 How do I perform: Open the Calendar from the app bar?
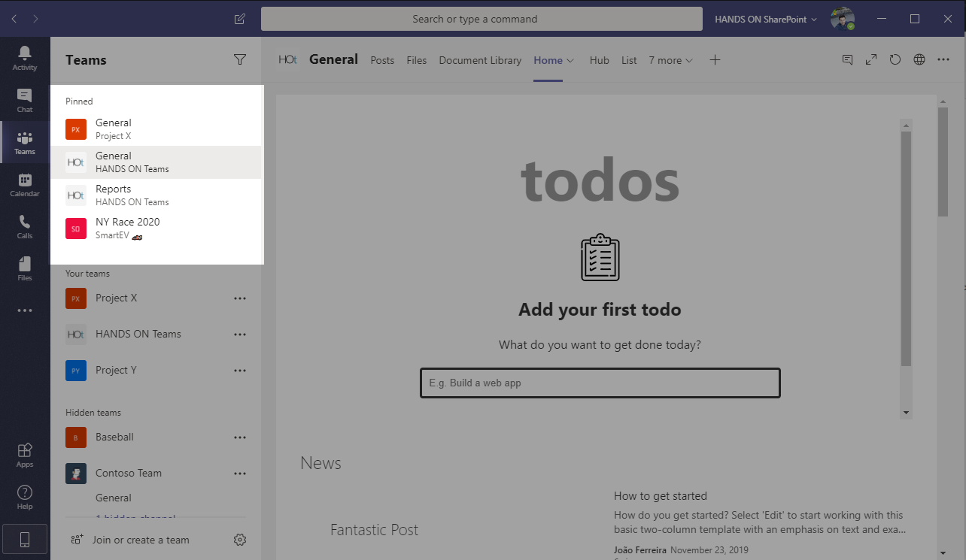(24, 183)
